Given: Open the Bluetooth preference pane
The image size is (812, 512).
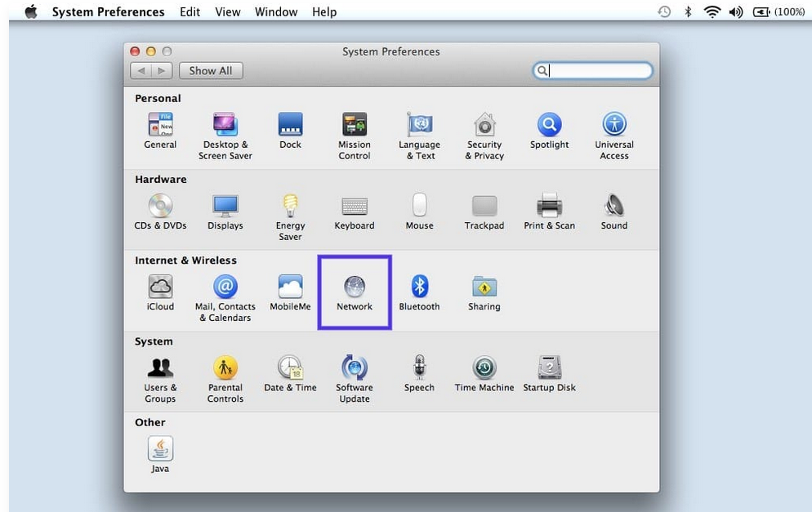Looking at the screenshot, I should point(419,292).
